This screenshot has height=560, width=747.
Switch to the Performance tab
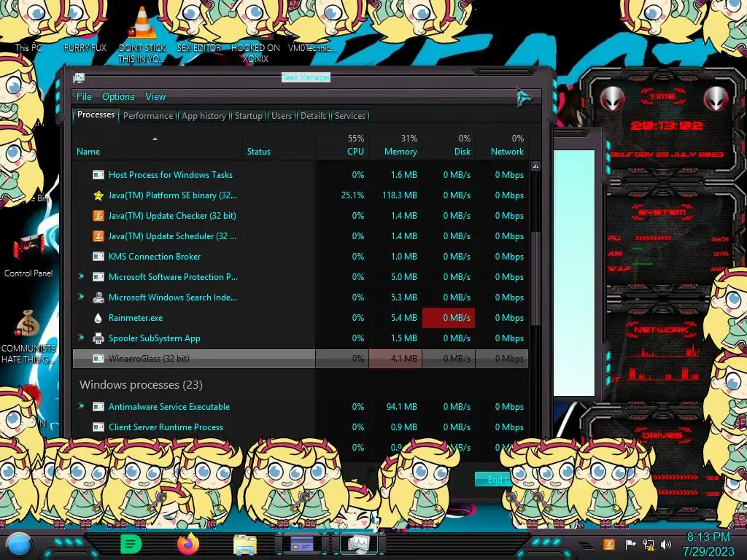[148, 116]
